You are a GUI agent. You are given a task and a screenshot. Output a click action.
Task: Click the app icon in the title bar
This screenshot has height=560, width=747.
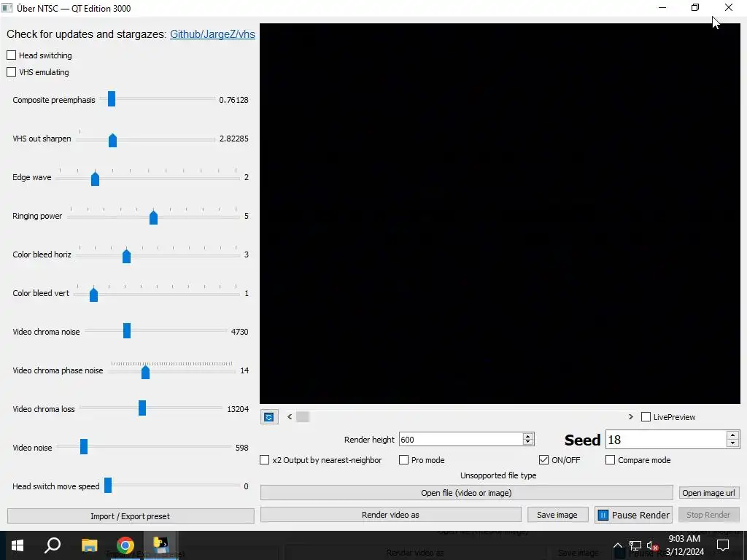[x=7, y=8]
